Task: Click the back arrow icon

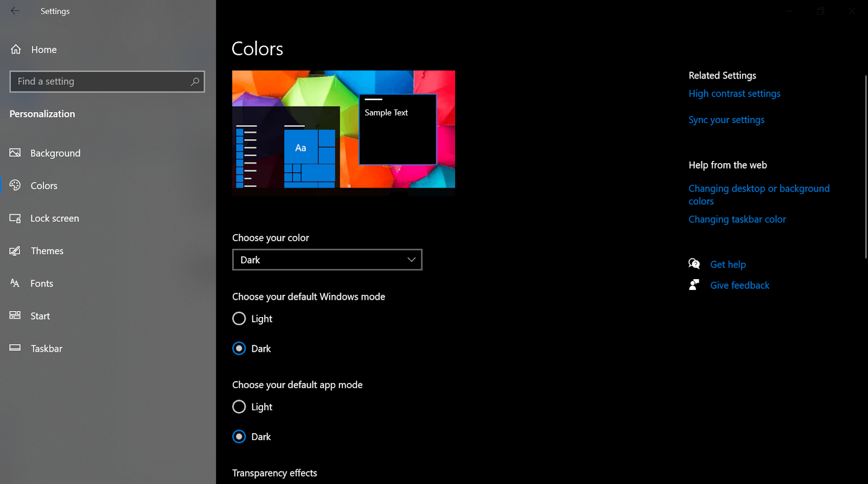Action: click(15, 11)
